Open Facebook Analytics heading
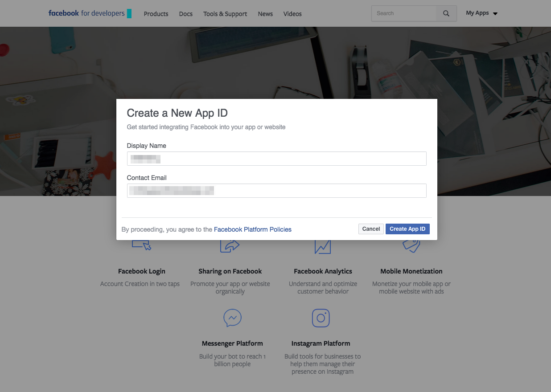This screenshot has height=392, width=551. [x=323, y=271]
